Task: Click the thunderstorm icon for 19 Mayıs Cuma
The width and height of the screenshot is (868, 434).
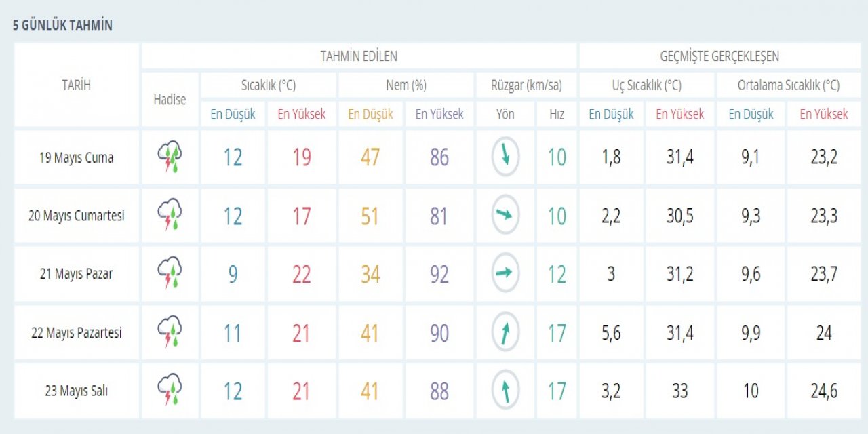Action: (x=170, y=157)
